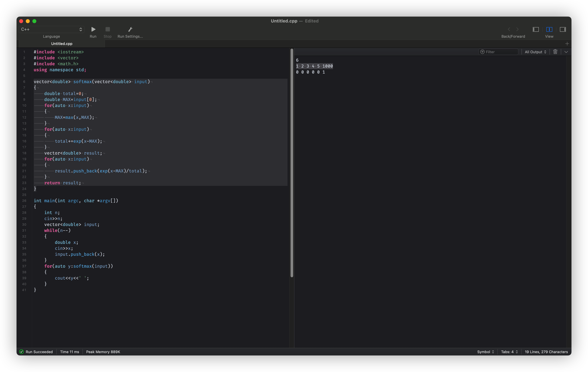Click the Run Succeeded status
The height and width of the screenshot is (372, 588).
36,352
